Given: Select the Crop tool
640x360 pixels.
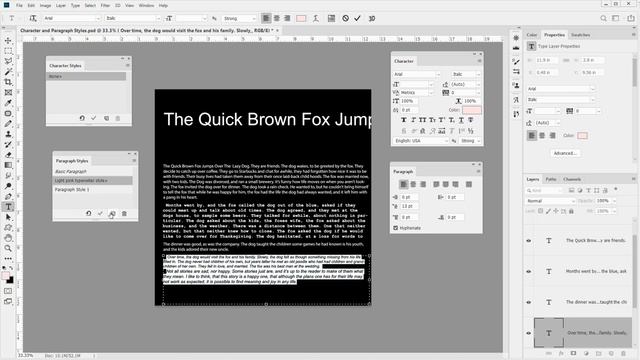Looking at the screenshot, I should (x=8, y=82).
